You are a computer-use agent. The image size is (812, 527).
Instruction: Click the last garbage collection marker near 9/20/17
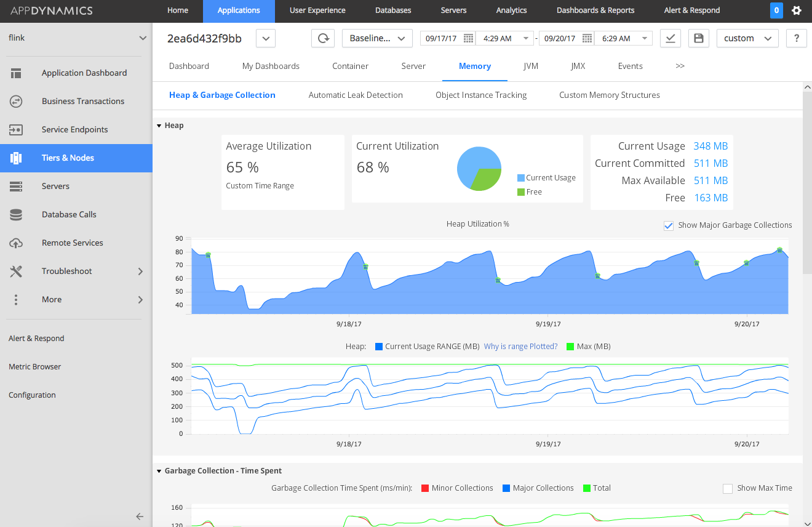(x=779, y=250)
